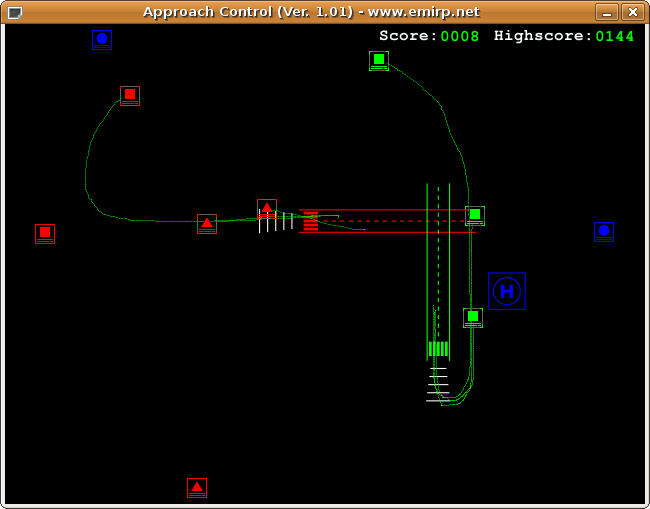Click the green runway threshold stripes

438,348
